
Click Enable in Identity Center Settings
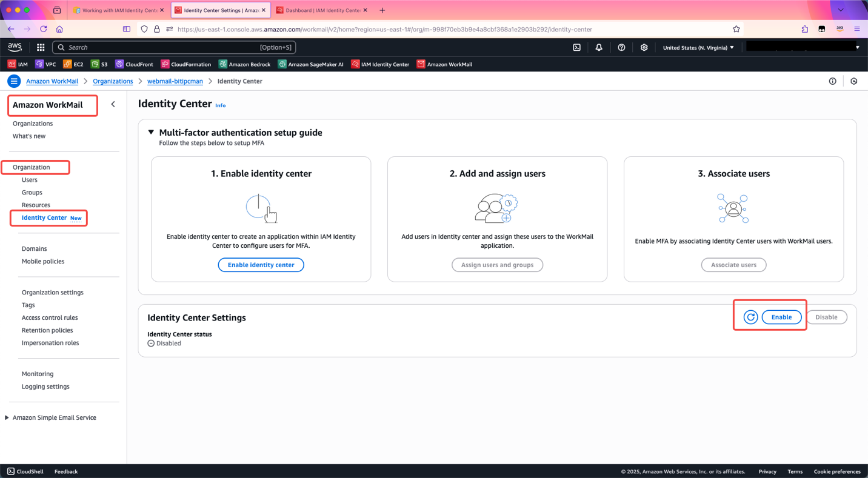coord(781,317)
